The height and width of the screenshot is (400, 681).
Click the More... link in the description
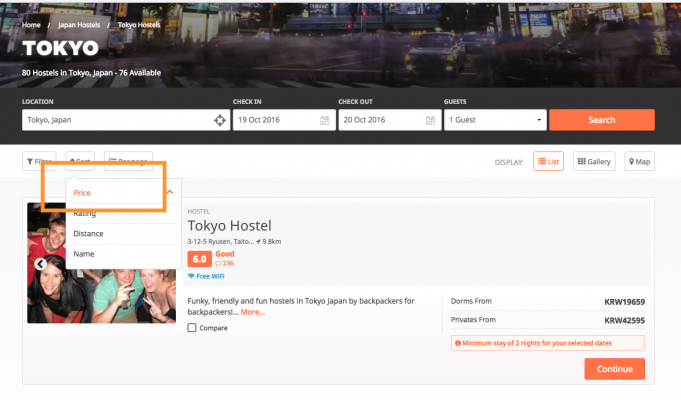(x=252, y=312)
